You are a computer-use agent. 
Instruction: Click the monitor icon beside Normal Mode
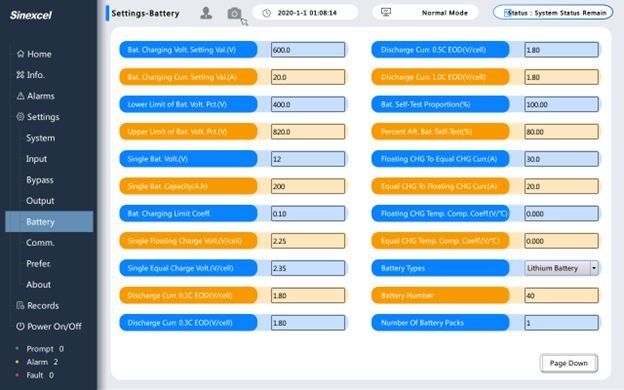386,12
